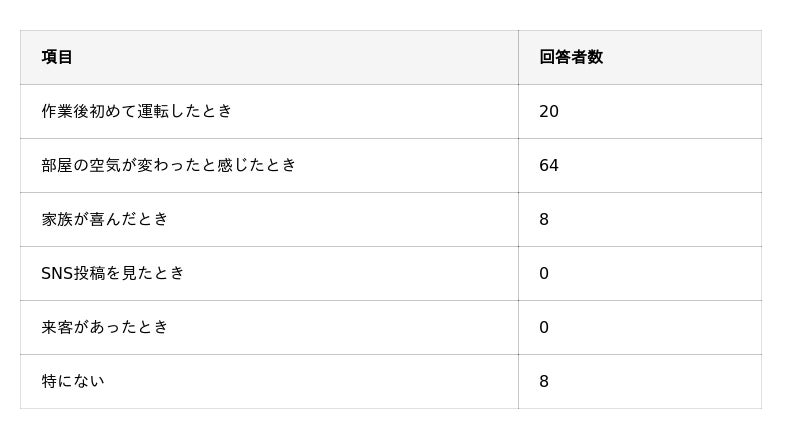
Task: Click the 項目 column header
Action: pos(58,57)
